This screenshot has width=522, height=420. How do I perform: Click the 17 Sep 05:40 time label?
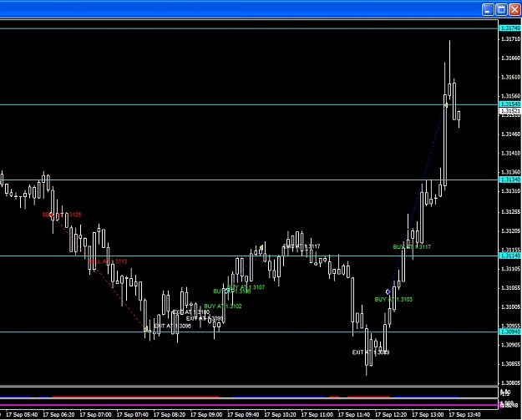coord(22,415)
